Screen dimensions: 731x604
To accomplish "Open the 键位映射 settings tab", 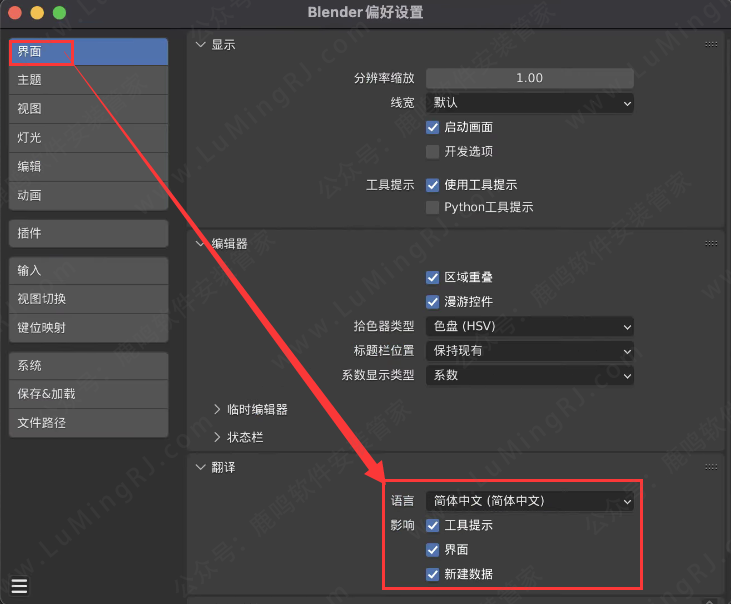I will click(x=88, y=328).
